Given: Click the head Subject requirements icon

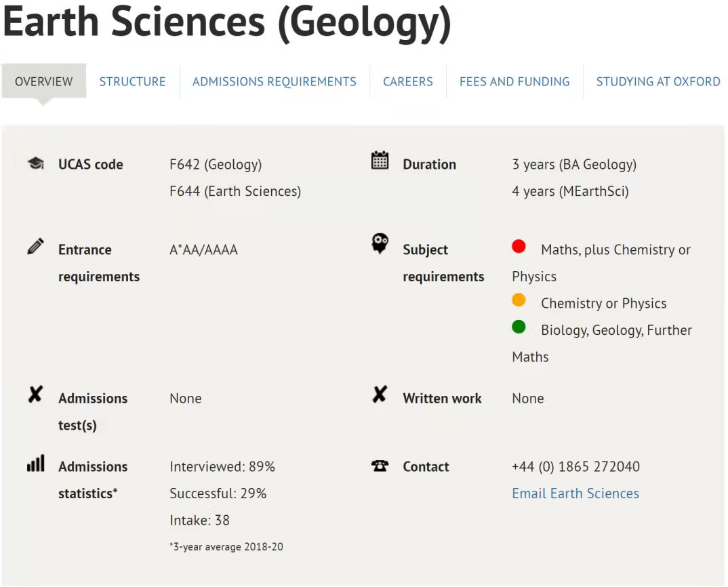Looking at the screenshot, I should pyautogui.click(x=380, y=243).
